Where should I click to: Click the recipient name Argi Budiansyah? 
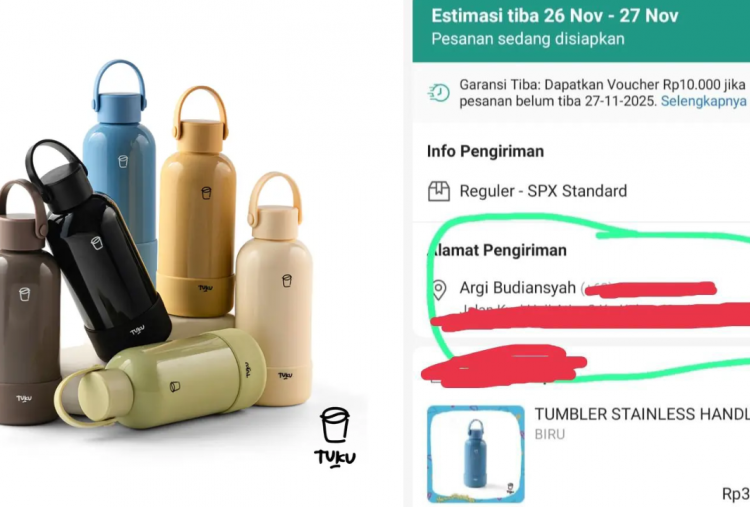pyautogui.click(x=518, y=288)
